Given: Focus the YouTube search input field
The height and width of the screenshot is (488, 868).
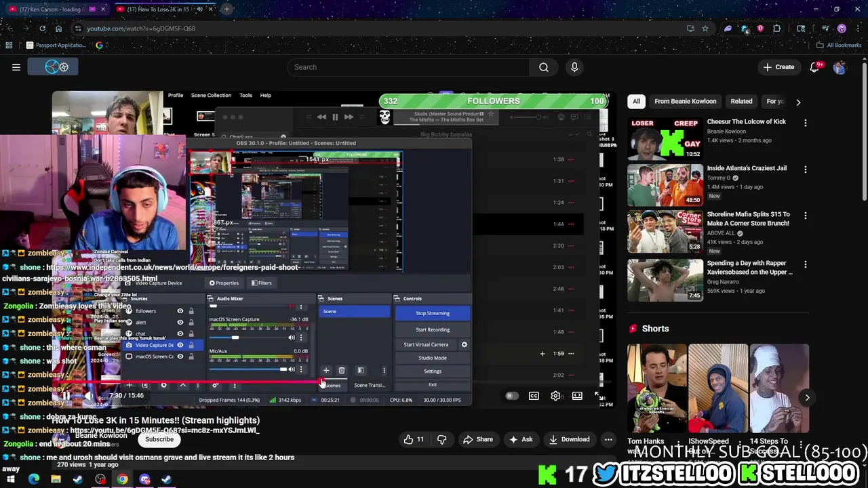Looking at the screenshot, I should click(x=409, y=67).
